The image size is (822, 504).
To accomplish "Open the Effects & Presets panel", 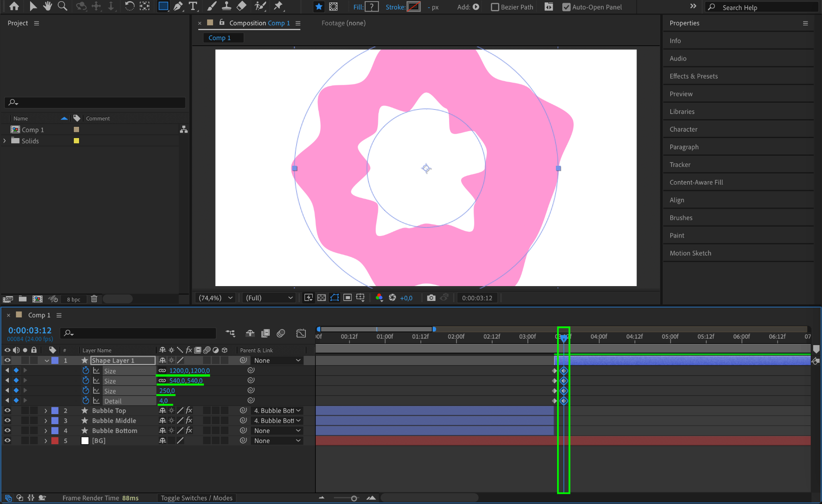I will (x=694, y=76).
